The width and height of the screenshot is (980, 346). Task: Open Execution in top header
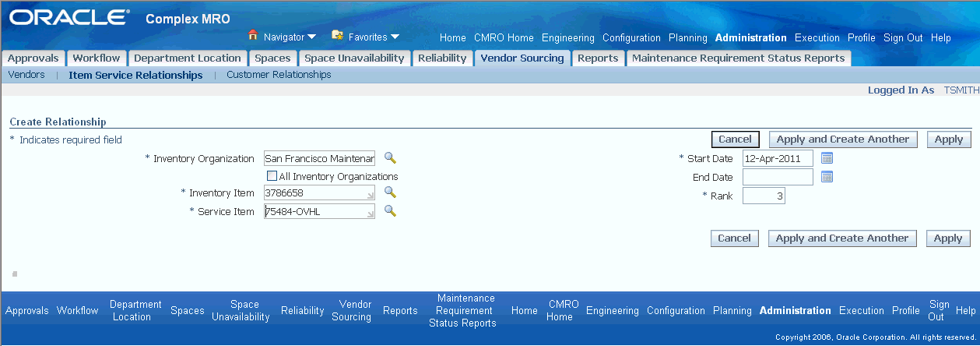(x=817, y=37)
